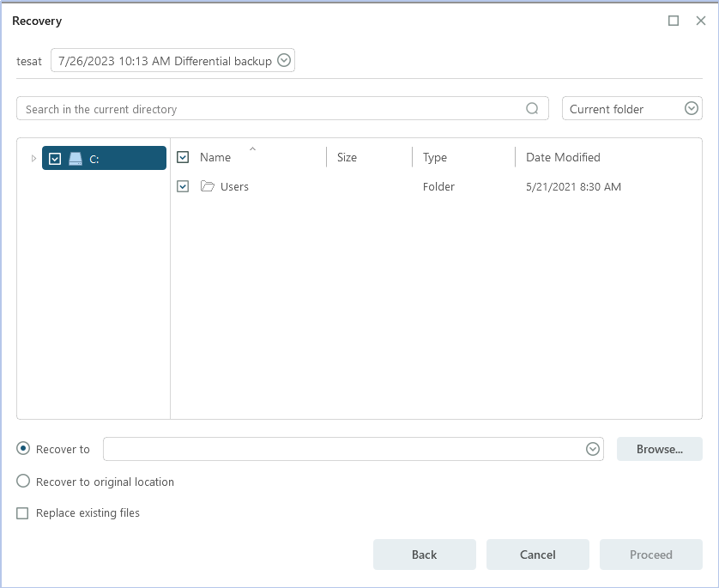Image resolution: width=719 pixels, height=588 pixels.
Task: Maximize the Recovery window
Action: coord(674,21)
